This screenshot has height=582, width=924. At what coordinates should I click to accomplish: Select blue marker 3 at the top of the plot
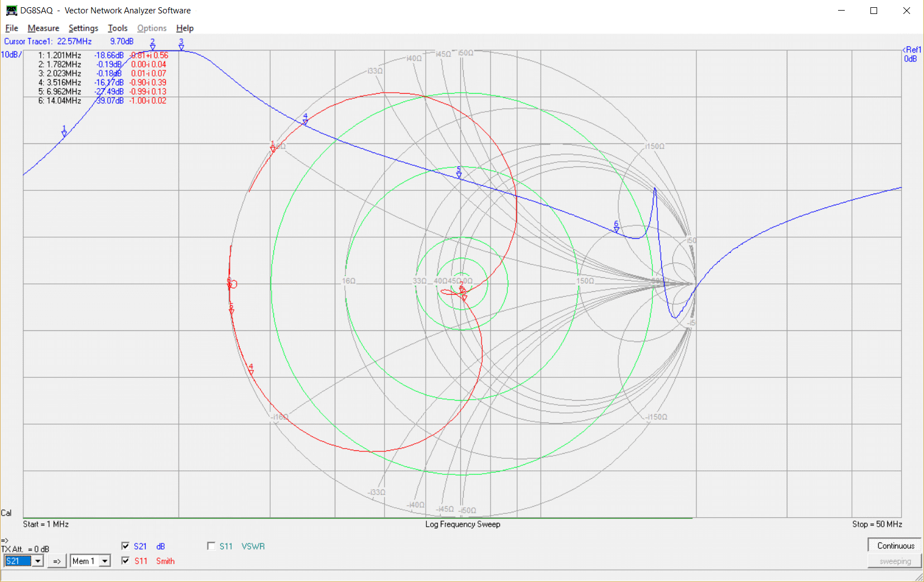(x=181, y=45)
